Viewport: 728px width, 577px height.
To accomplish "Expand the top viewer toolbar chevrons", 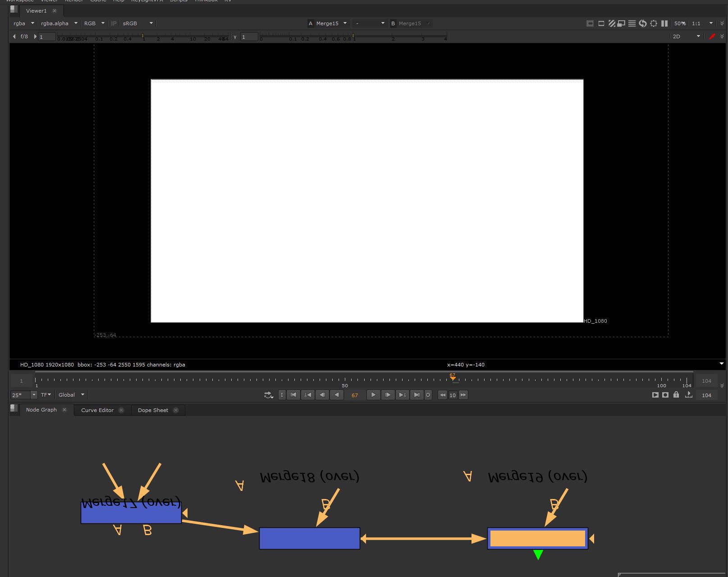I will coord(722,23).
